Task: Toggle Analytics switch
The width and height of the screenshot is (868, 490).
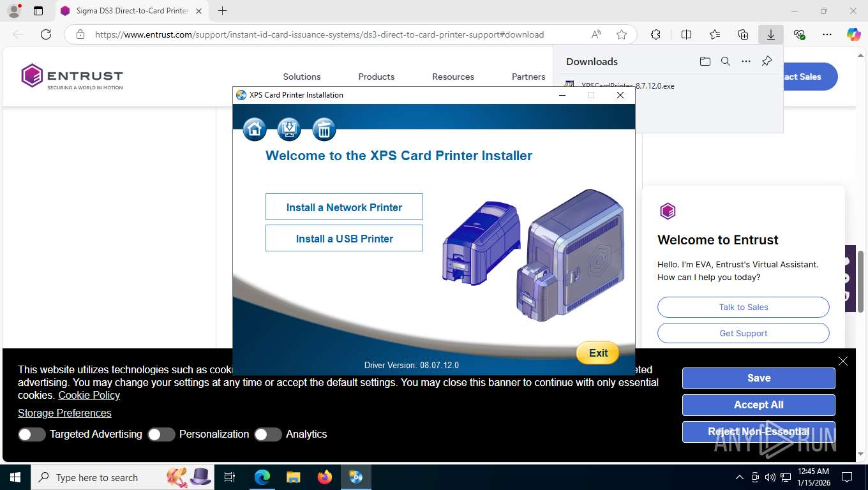Action: point(268,434)
